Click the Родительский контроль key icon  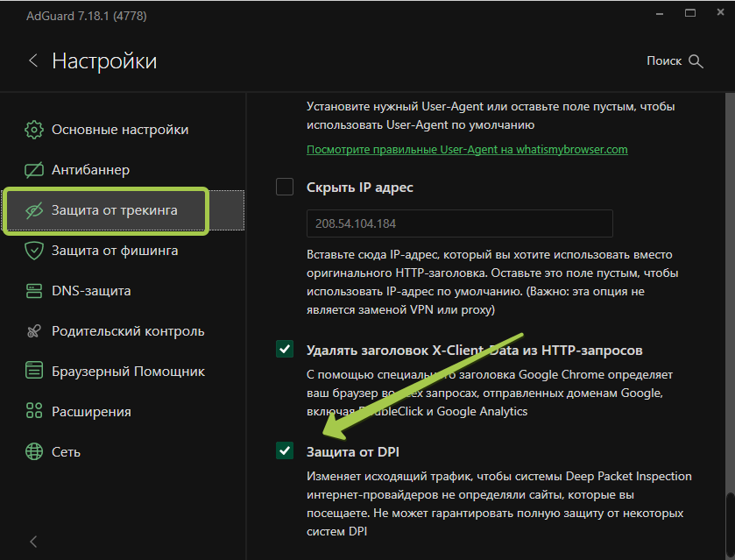pyautogui.click(x=33, y=330)
